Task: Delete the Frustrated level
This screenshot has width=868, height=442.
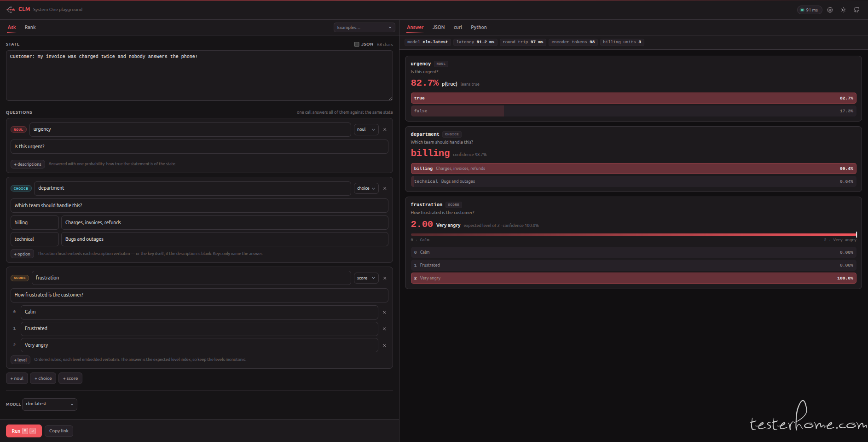Action: click(x=384, y=329)
